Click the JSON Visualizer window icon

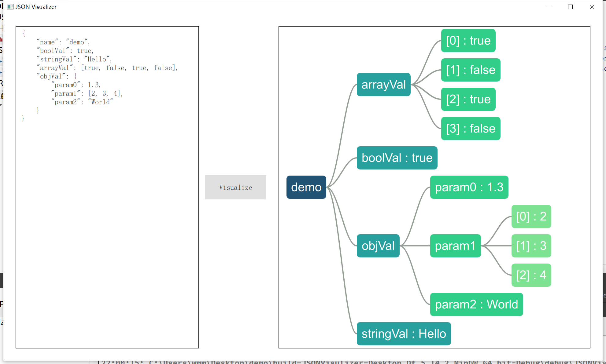pyautogui.click(x=10, y=7)
